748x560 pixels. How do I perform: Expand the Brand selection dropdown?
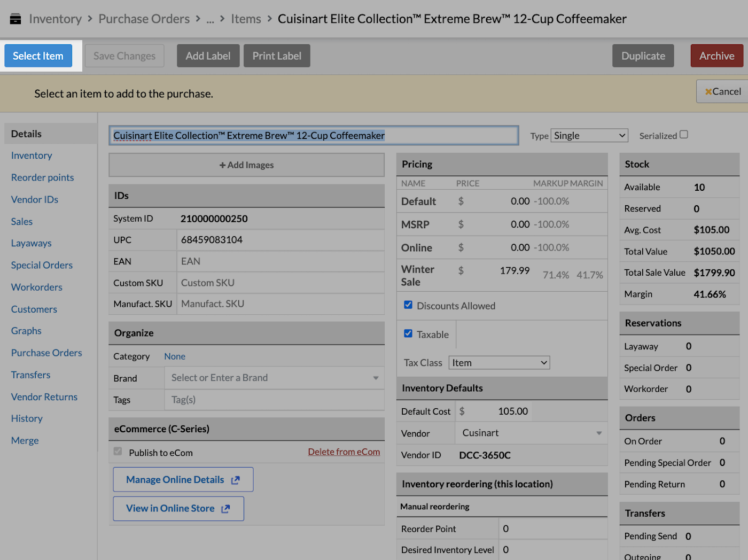point(376,378)
